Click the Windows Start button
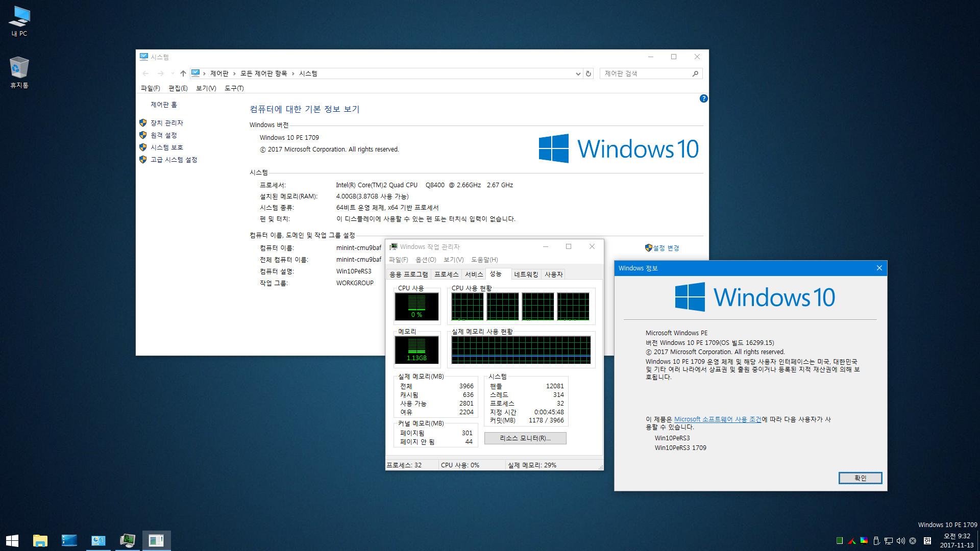The width and height of the screenshot is (980, 551). [x=12, y=540]
